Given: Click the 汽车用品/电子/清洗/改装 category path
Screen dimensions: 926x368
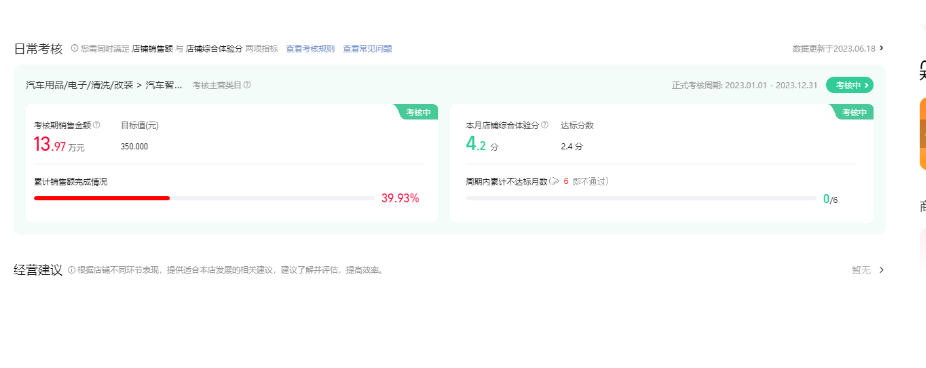Looking at the screenshot, I should coord(79,85).
